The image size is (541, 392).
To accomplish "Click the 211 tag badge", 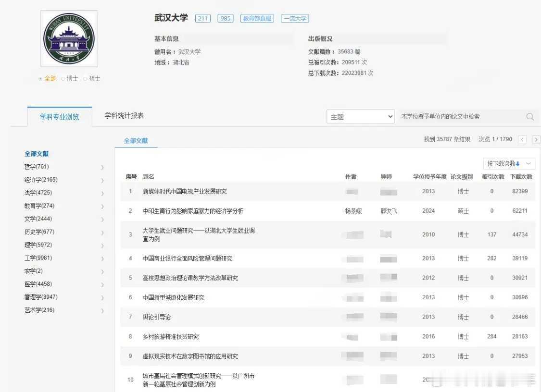I will coord(203,18).
